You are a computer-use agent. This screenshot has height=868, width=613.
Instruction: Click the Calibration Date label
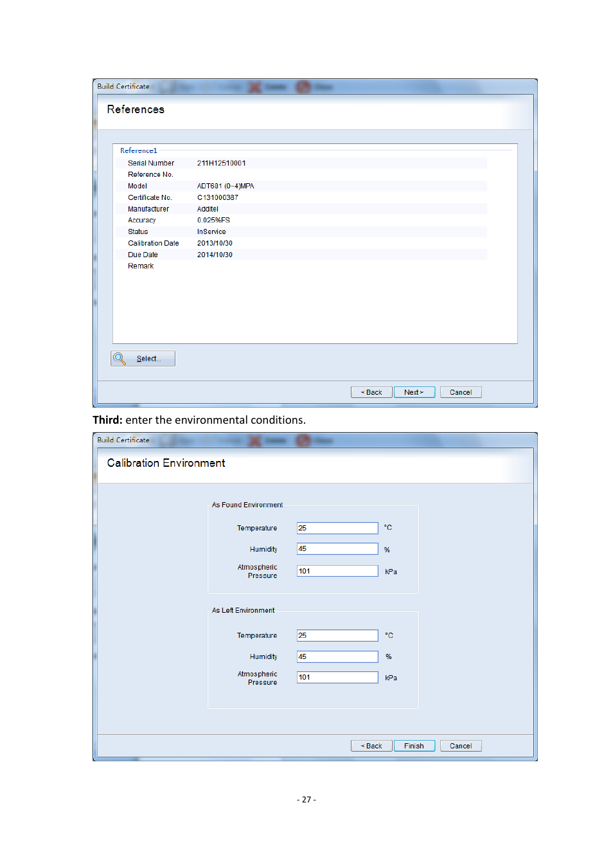(154, 244)
